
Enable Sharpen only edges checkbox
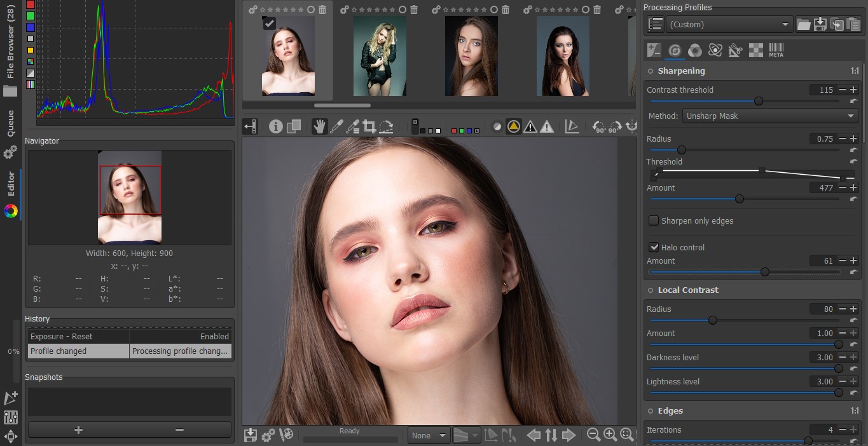point(654,220)
